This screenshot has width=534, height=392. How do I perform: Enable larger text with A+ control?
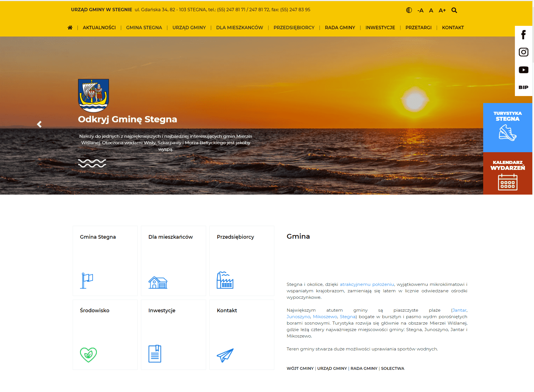click(442, 10)
